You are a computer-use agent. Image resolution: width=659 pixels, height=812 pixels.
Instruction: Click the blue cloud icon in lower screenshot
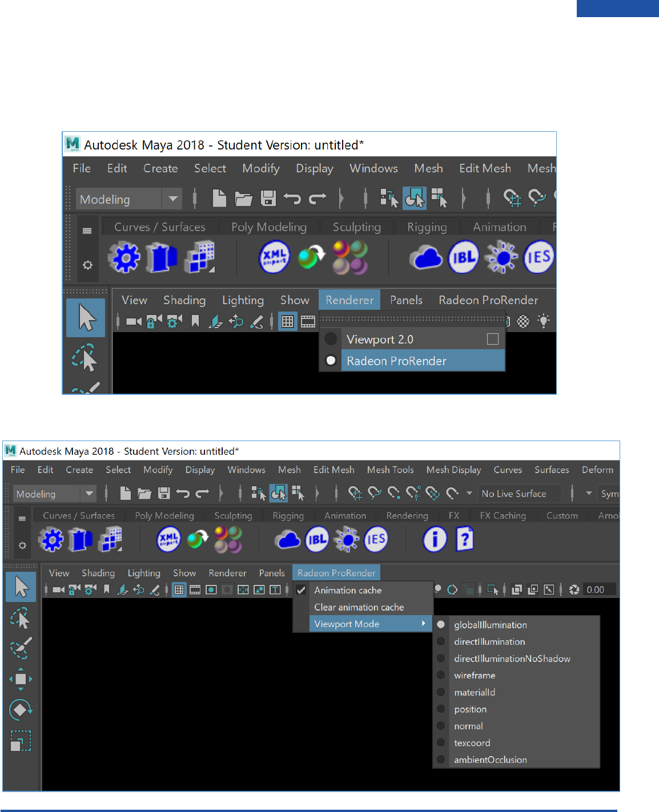pos(288,539)
